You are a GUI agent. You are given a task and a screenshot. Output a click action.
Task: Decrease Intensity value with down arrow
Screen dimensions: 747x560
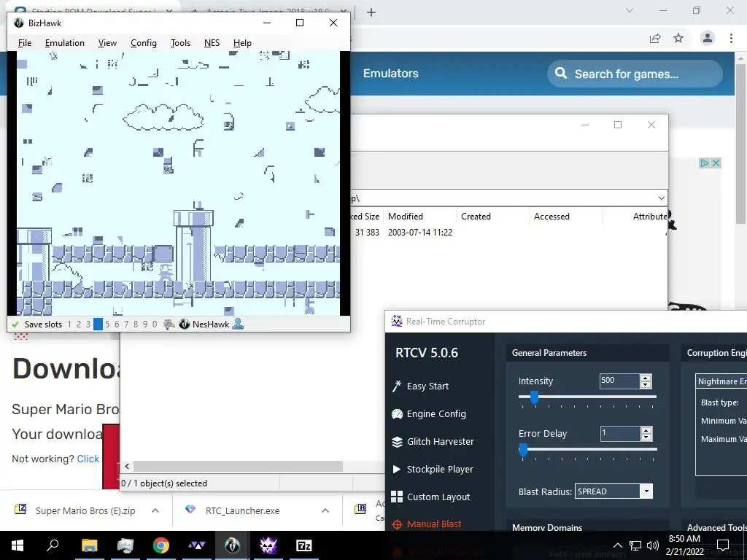(x=646, y=384)
